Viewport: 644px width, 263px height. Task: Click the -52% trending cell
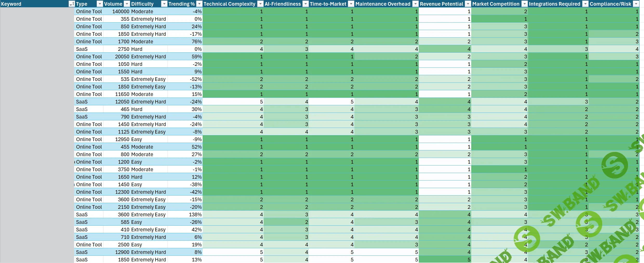click(185, 79)
